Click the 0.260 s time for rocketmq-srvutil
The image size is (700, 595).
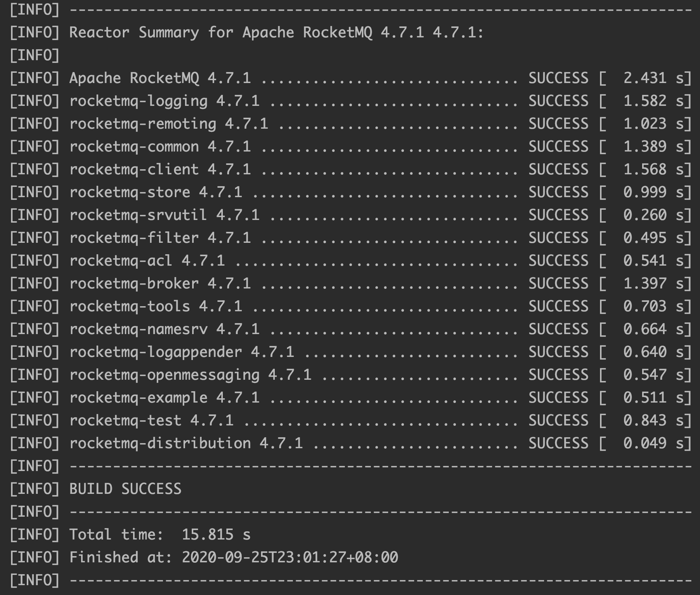pos(654,215)
